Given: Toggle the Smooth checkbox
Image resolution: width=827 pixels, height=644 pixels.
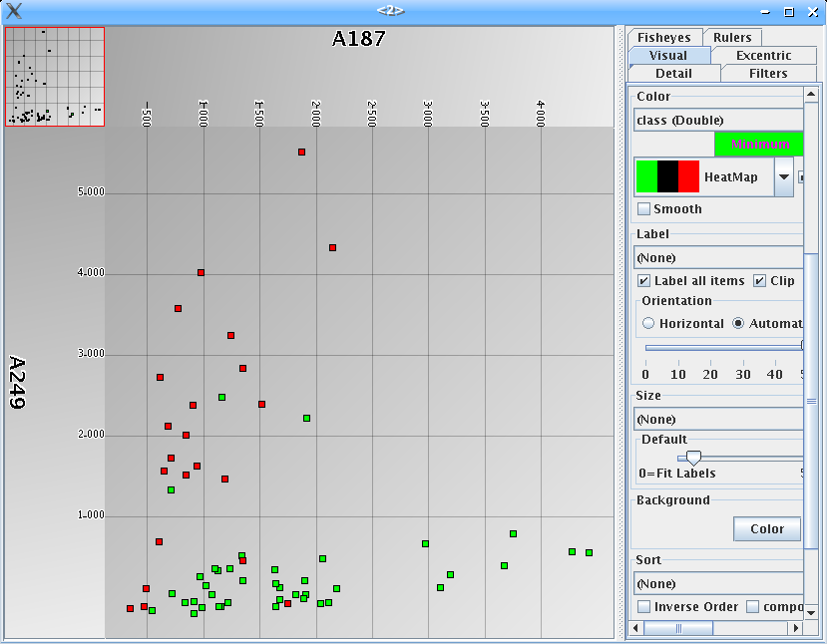Looking at the screenshot, I should coord(643,209).
